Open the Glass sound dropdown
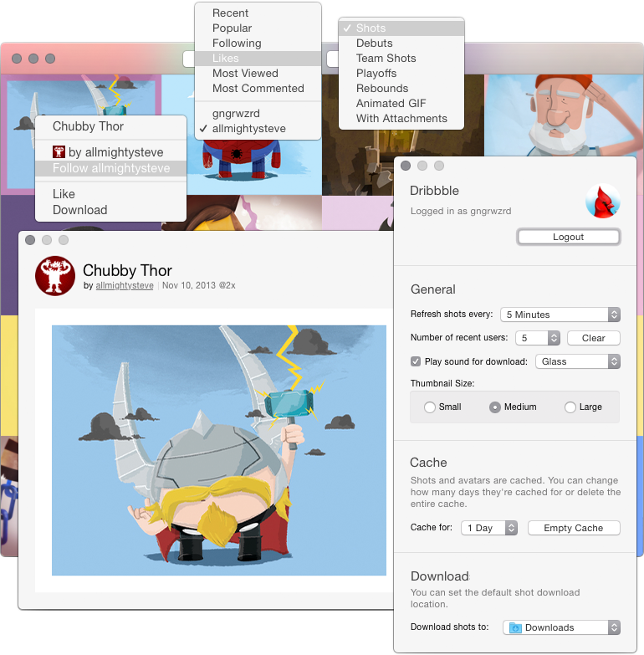644x655 pixels. (x=577, y=361)
